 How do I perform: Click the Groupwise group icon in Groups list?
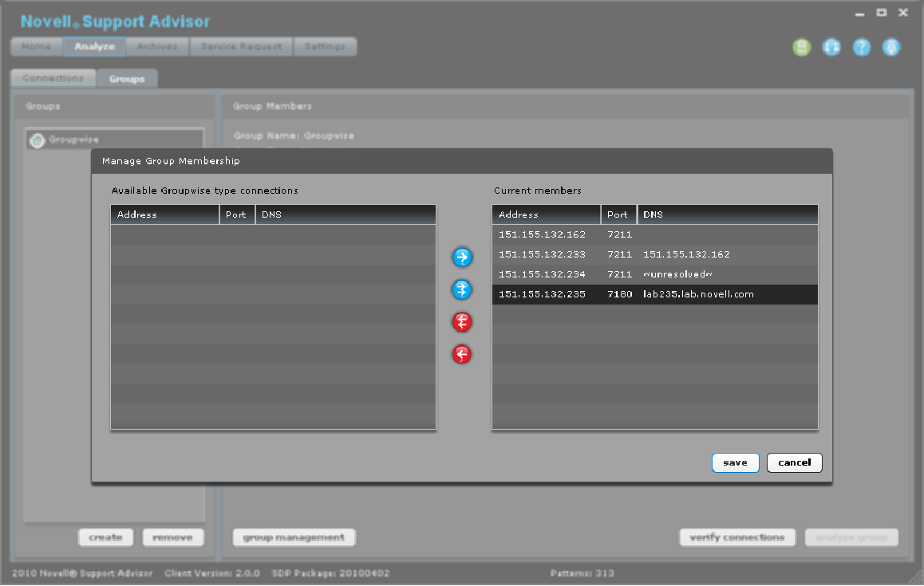[38, 141]
